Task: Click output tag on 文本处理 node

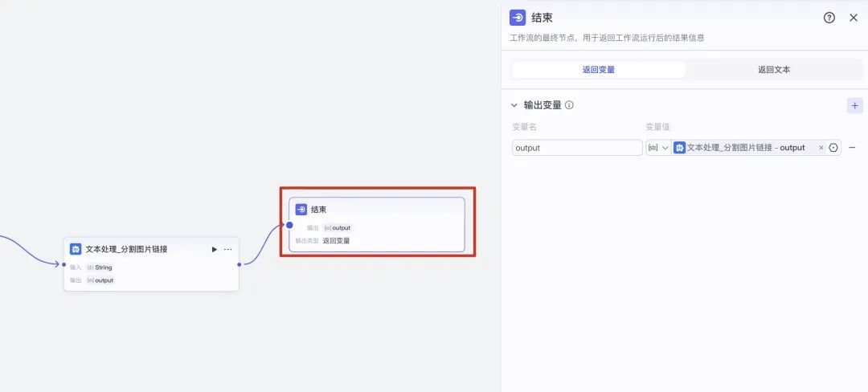Action: [100, 280]
